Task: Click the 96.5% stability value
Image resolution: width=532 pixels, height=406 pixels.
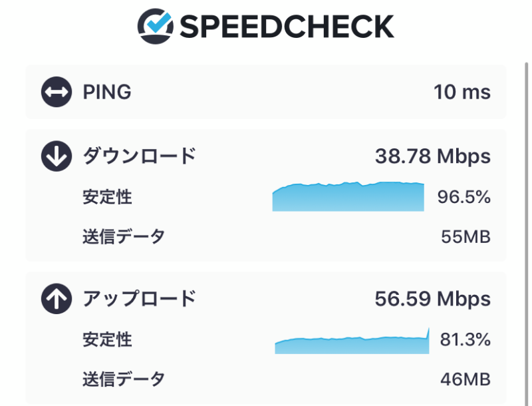Action: click(x=464, y=198)
